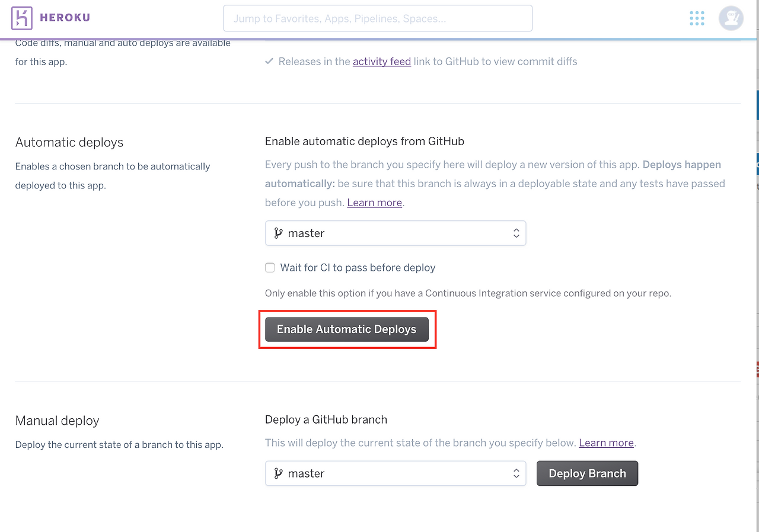
Task: Click the Wait for CI label text
Action: [x=358, y=268]
